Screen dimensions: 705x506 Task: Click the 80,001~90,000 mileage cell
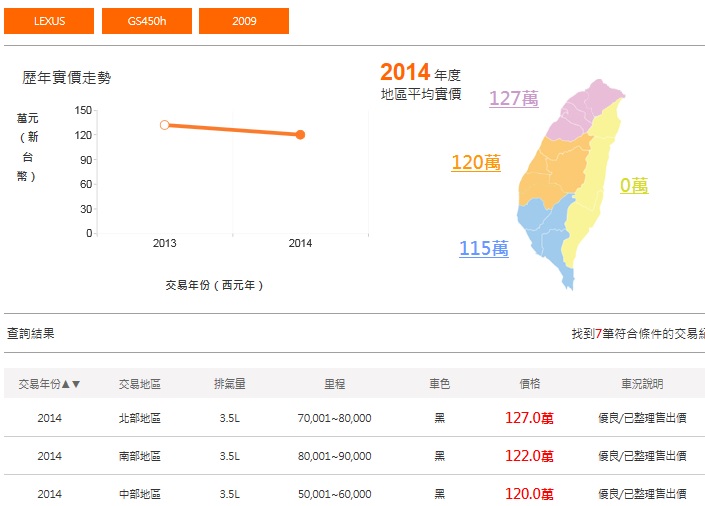point(335,456)
